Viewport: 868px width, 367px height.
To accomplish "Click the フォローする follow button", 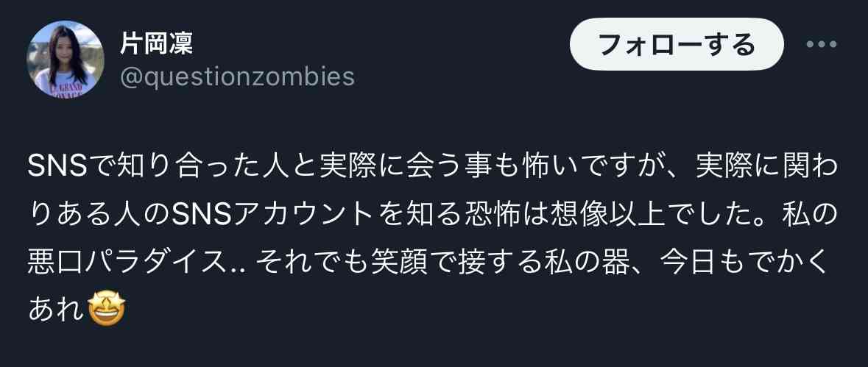I will (677, 44).
